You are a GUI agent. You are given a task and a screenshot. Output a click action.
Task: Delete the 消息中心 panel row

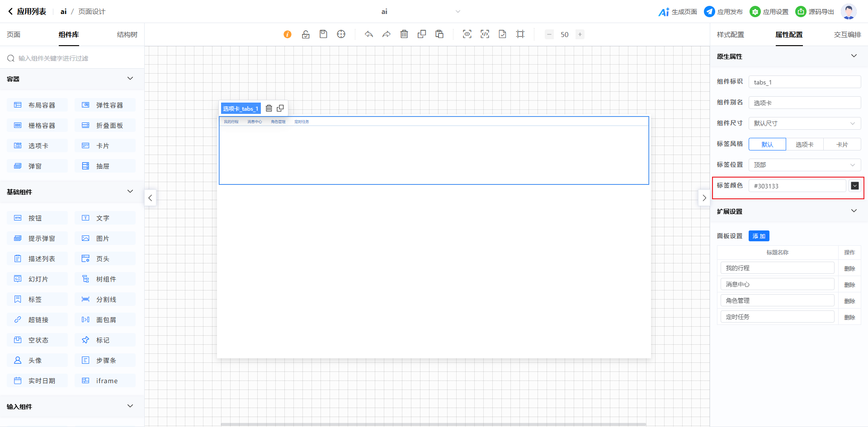849,285
